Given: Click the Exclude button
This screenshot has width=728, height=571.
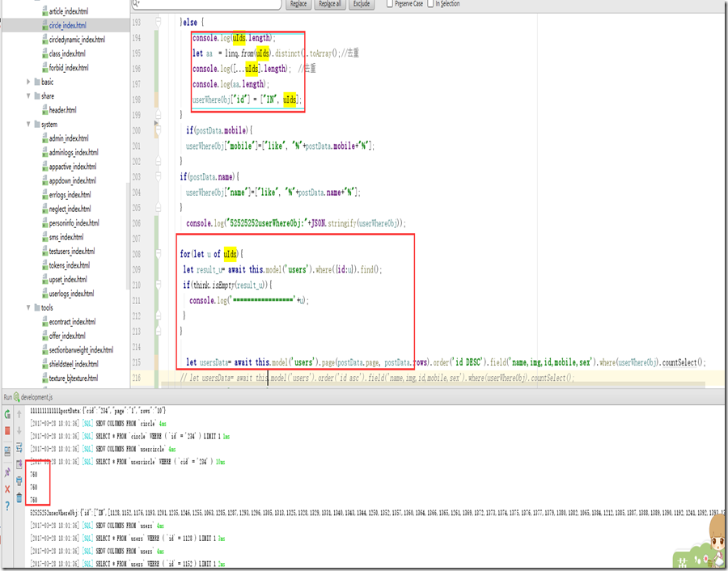Looking at the screenshot, I should [x=362, y=4].
